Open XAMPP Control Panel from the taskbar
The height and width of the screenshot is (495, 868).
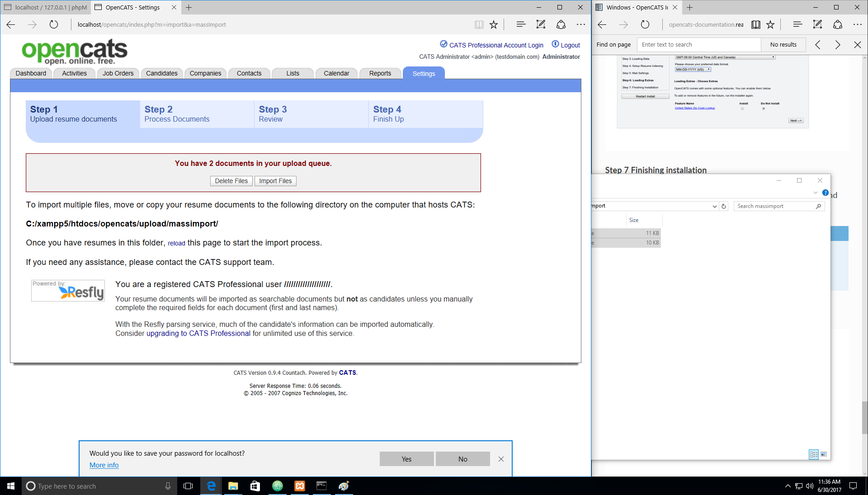coord(300,486)
